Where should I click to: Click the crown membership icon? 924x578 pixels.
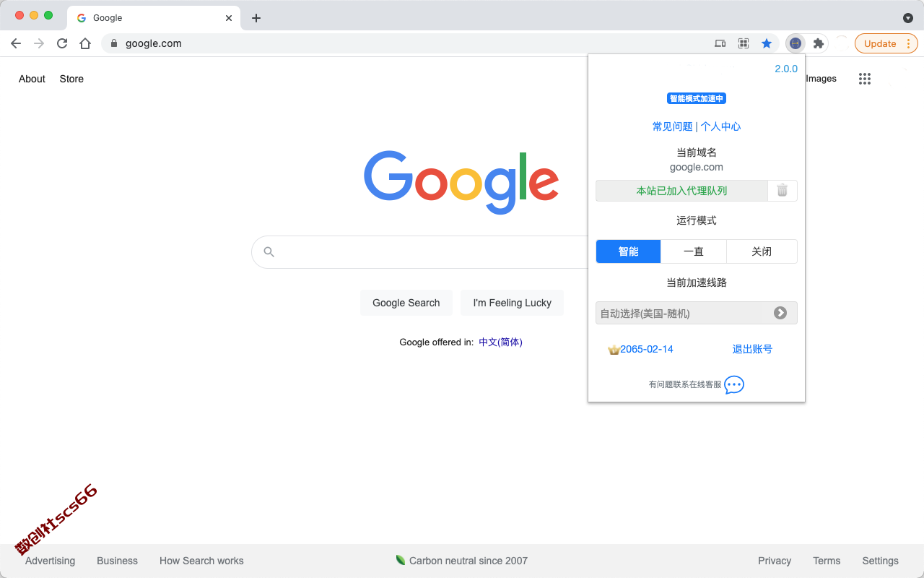(614, 350)
